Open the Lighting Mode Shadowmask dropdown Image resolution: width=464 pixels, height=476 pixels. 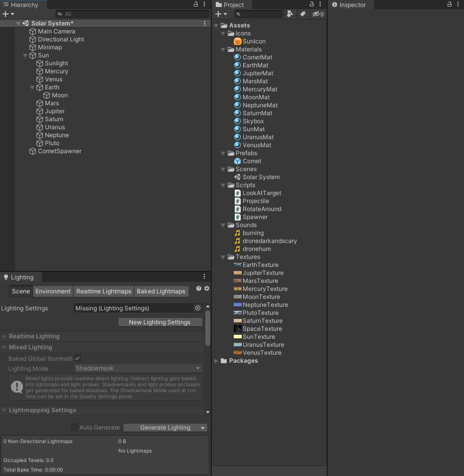138,368
